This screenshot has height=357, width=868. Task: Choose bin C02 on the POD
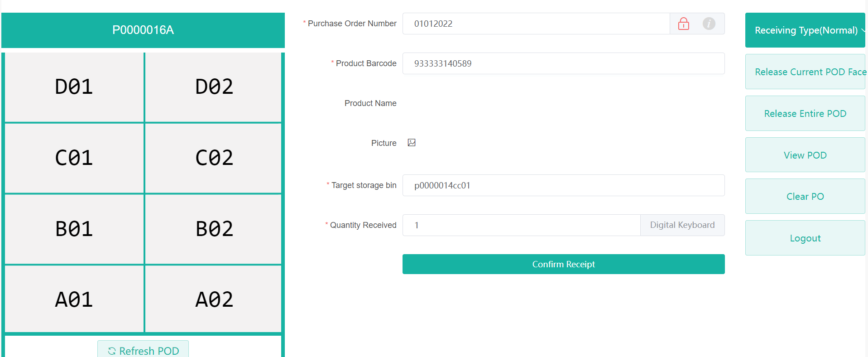[x=214, y=158]
